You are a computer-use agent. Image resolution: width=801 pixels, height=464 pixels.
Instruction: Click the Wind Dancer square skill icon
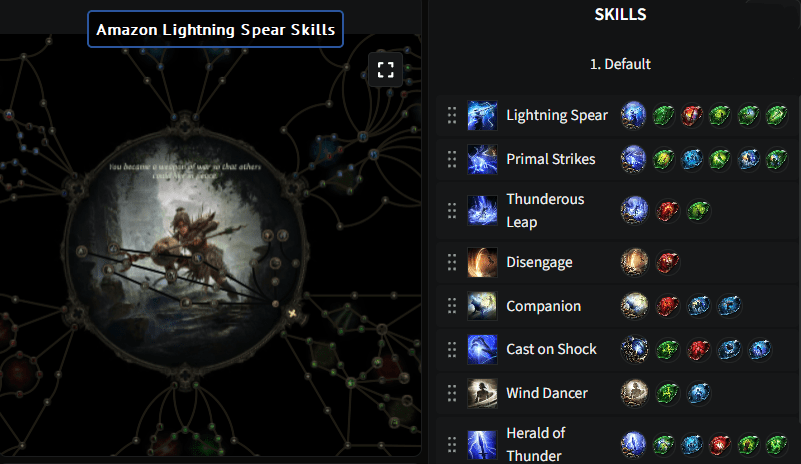482,393
